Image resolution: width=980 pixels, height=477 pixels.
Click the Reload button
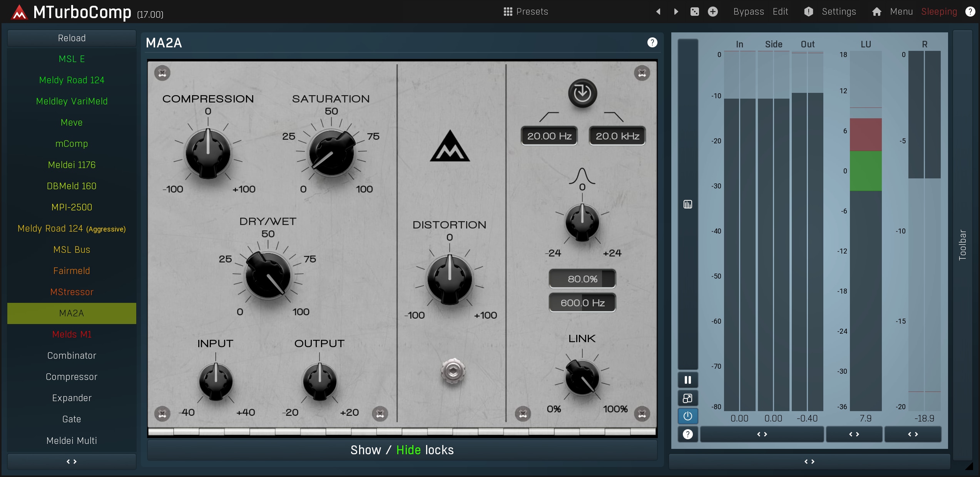(72, 38)
